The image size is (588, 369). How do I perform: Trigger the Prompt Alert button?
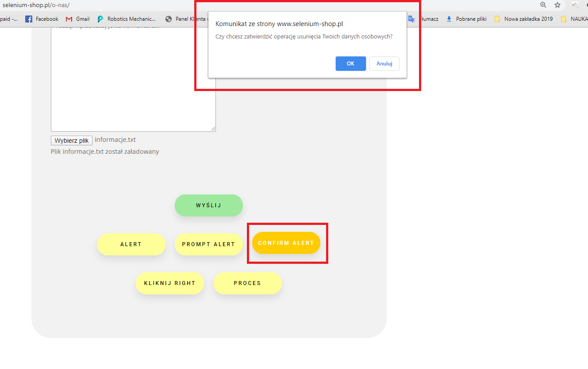coord(208,244)
